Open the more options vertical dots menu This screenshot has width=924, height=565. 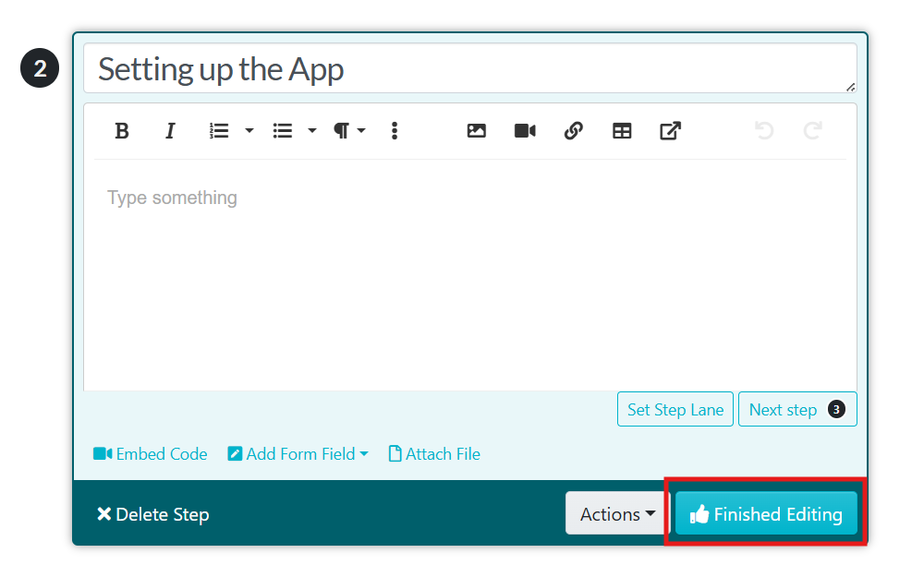click(395, 131)
